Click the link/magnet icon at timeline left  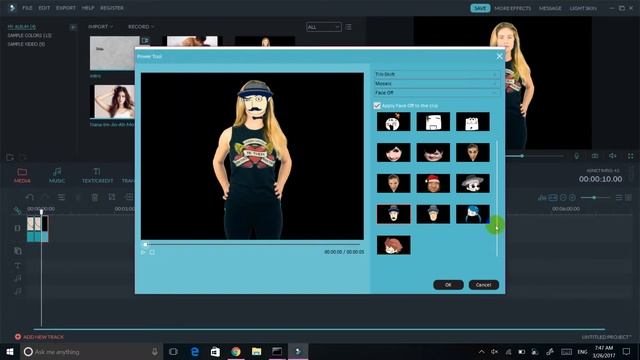(x=17, y=211)
